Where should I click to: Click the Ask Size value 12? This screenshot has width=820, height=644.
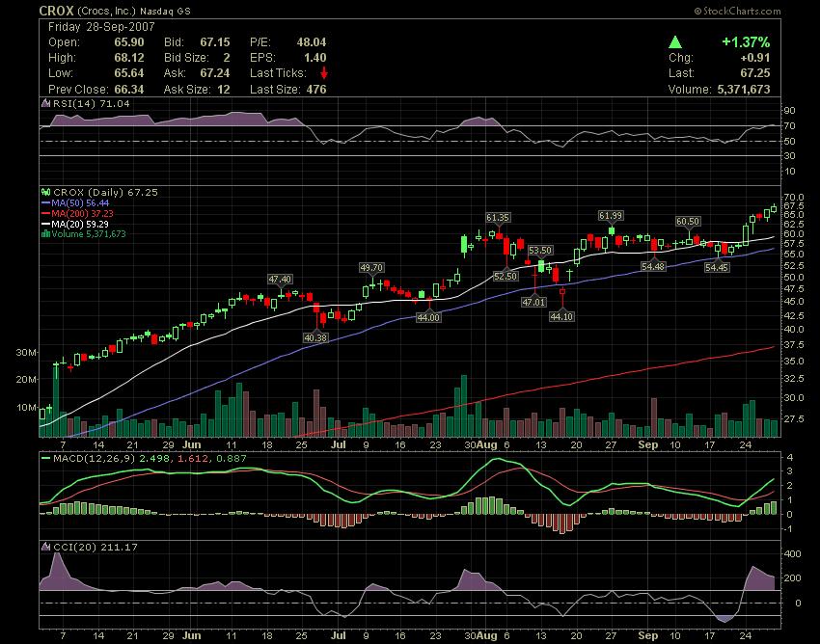223,90
